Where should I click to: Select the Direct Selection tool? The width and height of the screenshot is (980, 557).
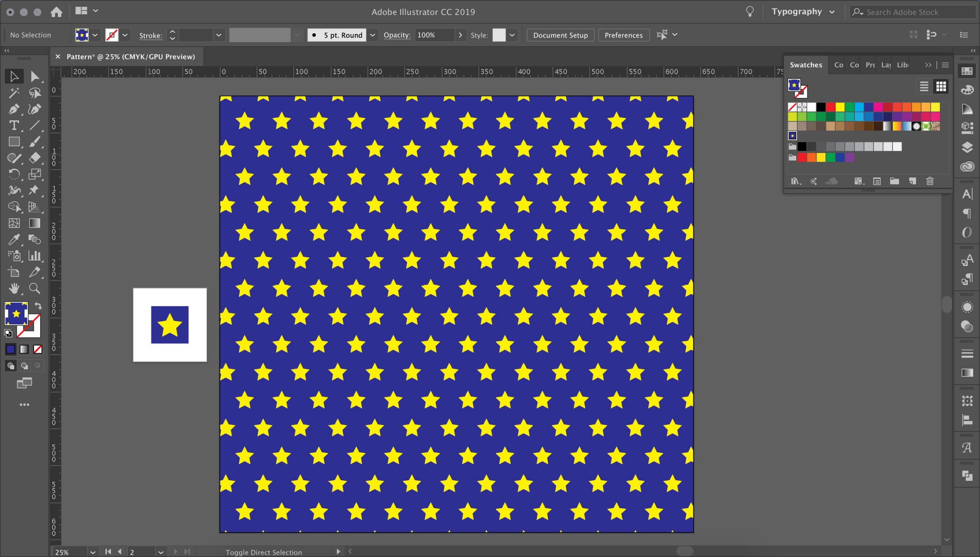(x=34, y=76)
